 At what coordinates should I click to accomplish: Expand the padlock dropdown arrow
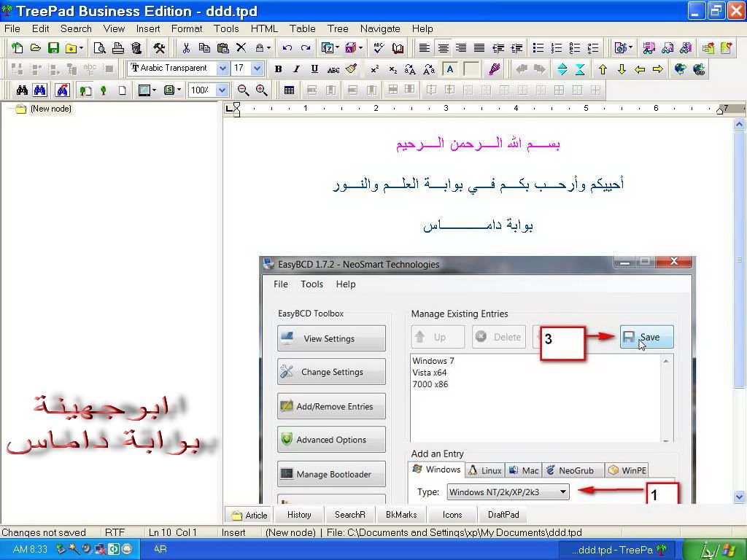(268, 47)
